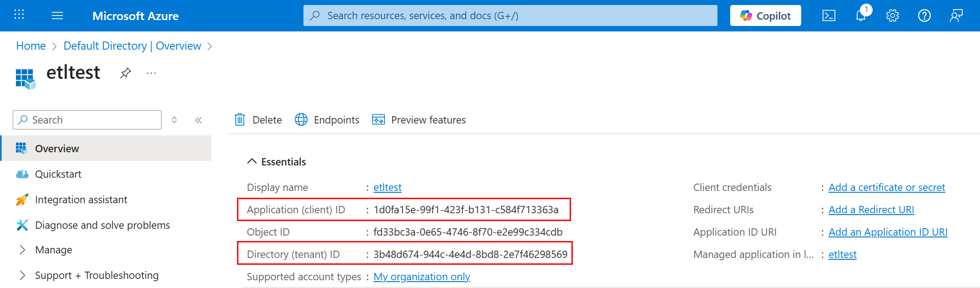The width and height of the screenshot is (980, 288).
Task: Click the Diagnose wrench icon
Action: click(x=22, y=225)
